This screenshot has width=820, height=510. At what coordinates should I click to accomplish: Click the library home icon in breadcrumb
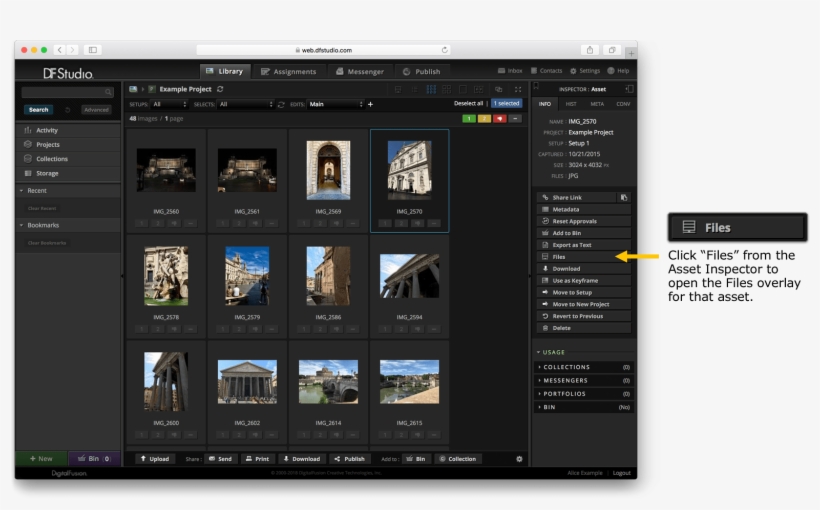pyautogui.click(x=133, y=89)
